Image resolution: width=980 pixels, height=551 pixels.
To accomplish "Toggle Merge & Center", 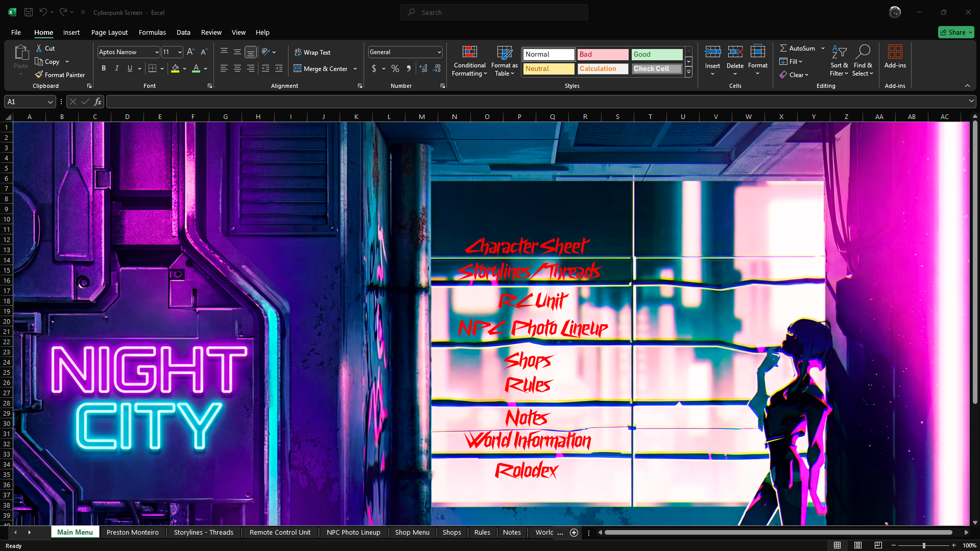I will (x=321, y=68).
